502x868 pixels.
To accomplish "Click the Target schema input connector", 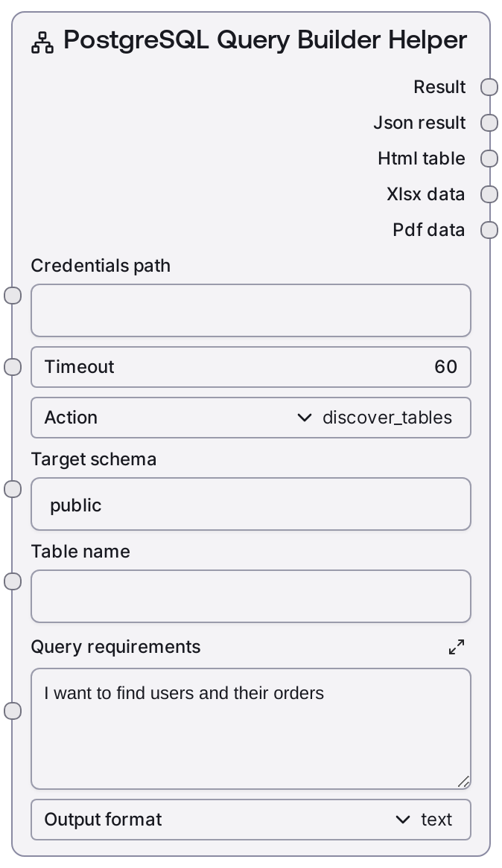I will [x=13, y=489].
